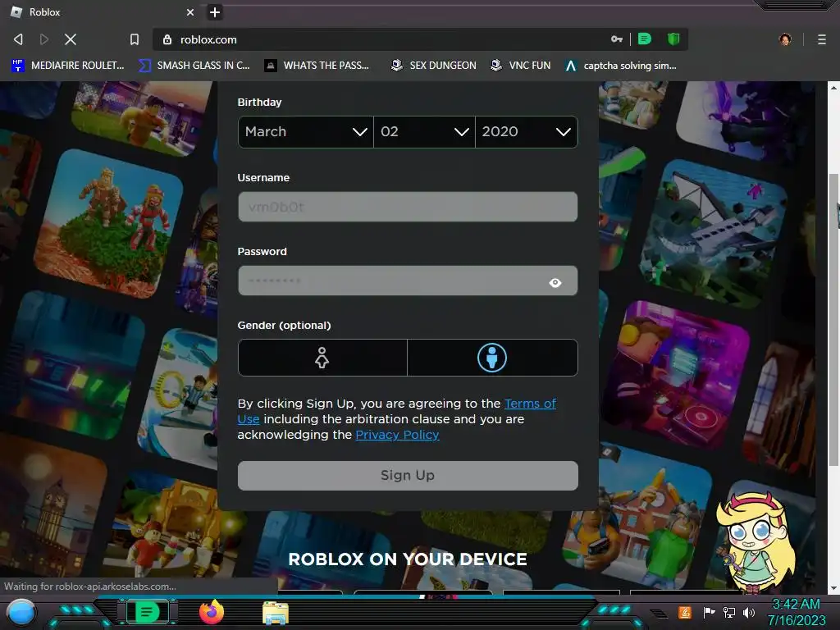The width and height of the screenshot is (840, 630).
Task: Select the female gender option
Action: click(322, 358)
